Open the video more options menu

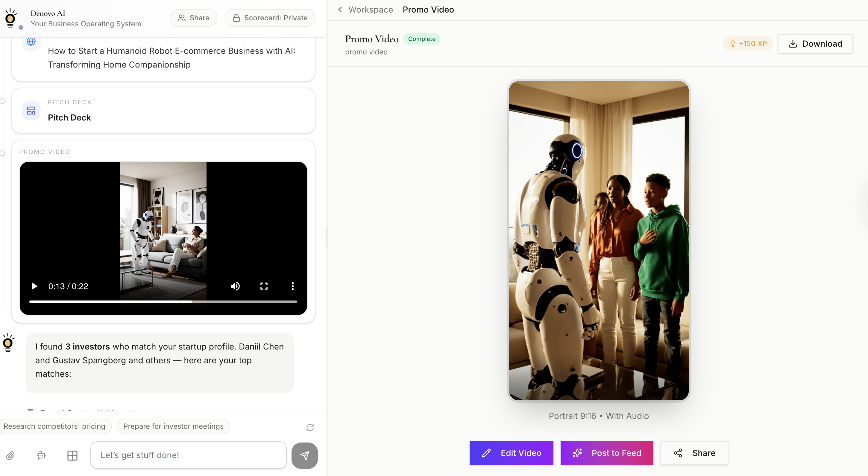click(292, 286)
